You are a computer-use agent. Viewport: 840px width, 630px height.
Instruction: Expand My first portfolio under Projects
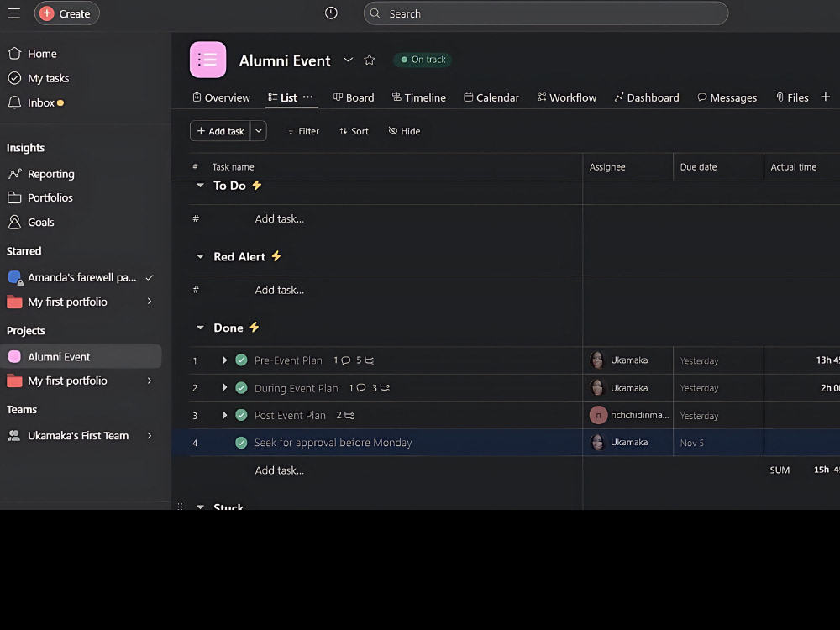[x=150, y=381]
